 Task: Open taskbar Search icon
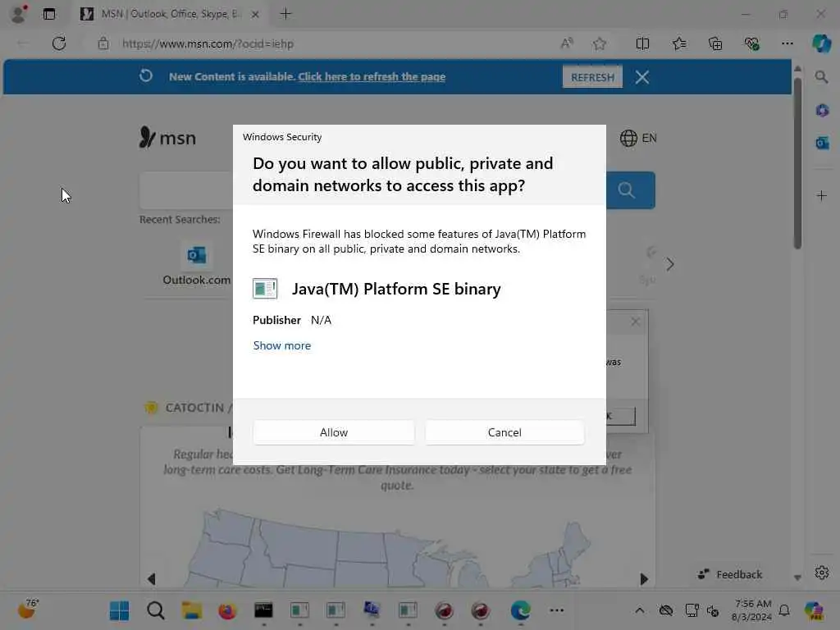coord(156,610)
